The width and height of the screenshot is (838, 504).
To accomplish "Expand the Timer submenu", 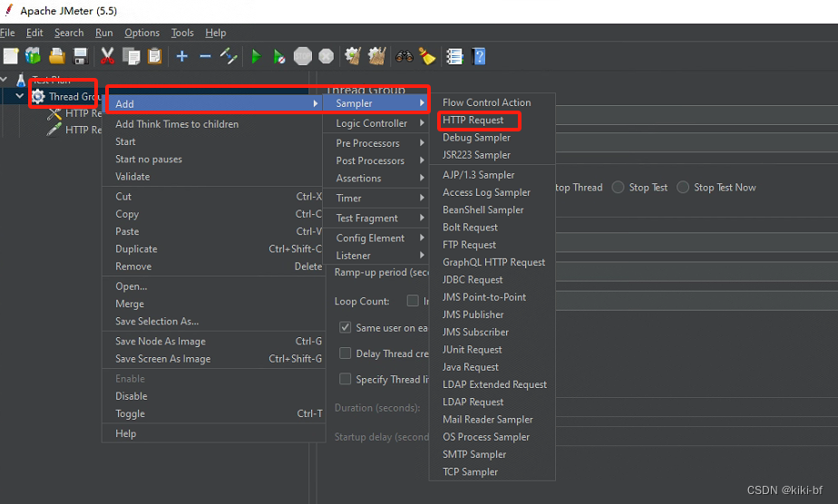I will [x=376, y=199].
